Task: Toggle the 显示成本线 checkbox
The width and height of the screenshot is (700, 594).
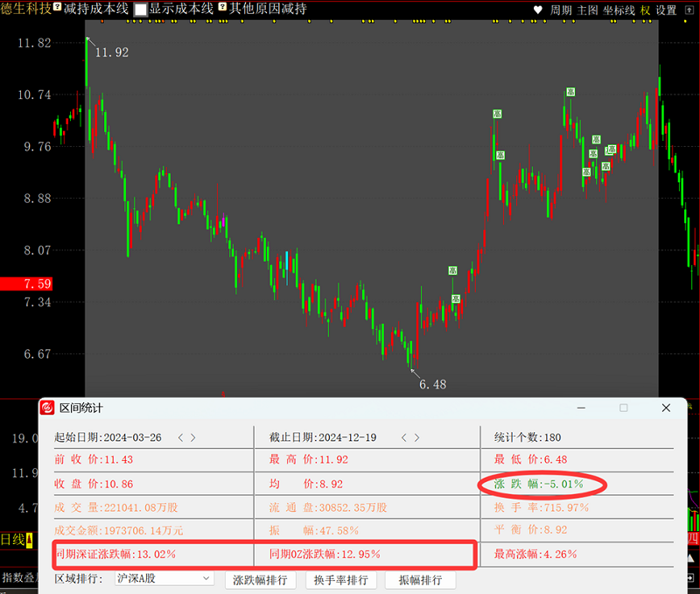Action: [141, 10]
